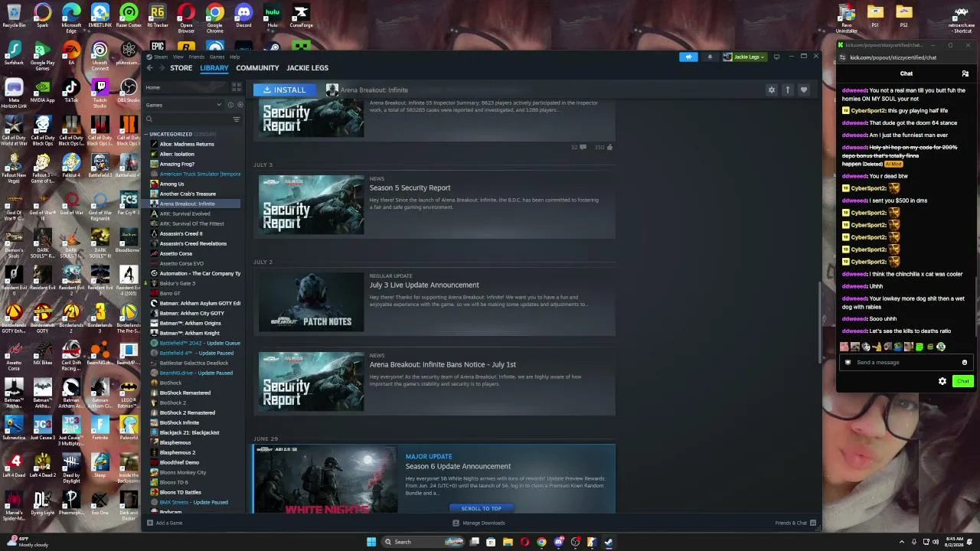
Task: Open Steam notifications bell
Action: tap(710, 57)
